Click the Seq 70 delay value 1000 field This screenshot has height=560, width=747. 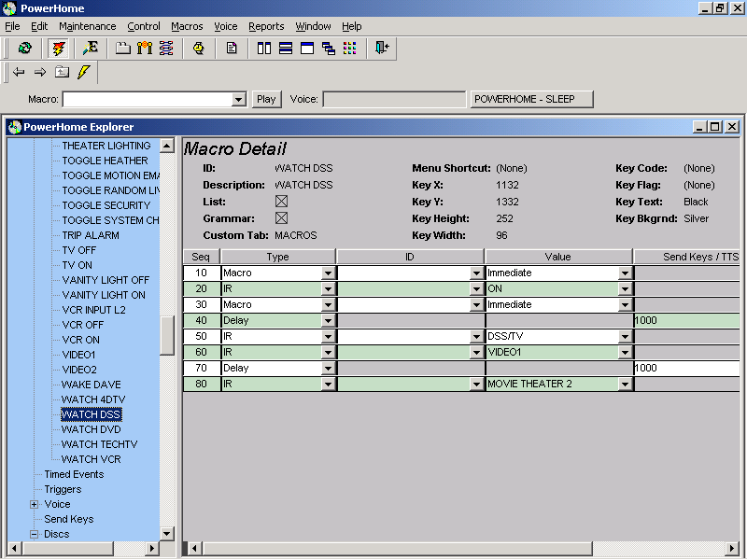click(686, 368)
